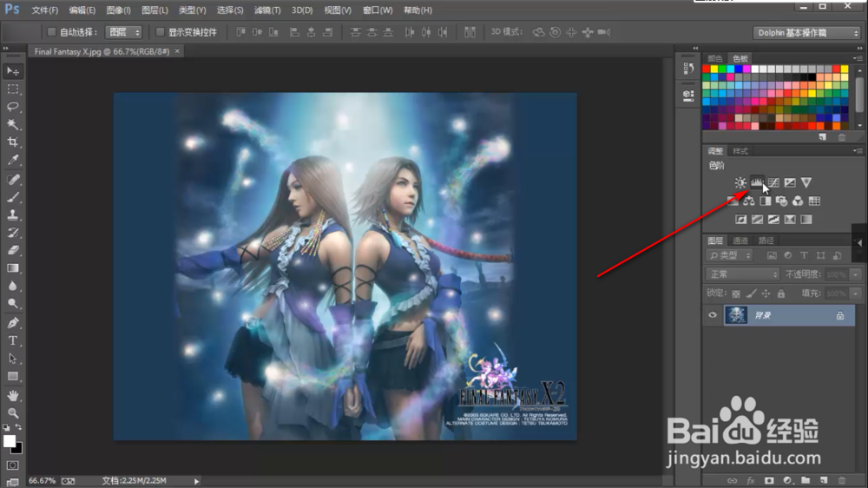This screenshot has width=868, height=488.
Task: Select the Horizontal Type tool
Action: click(13, 340)
